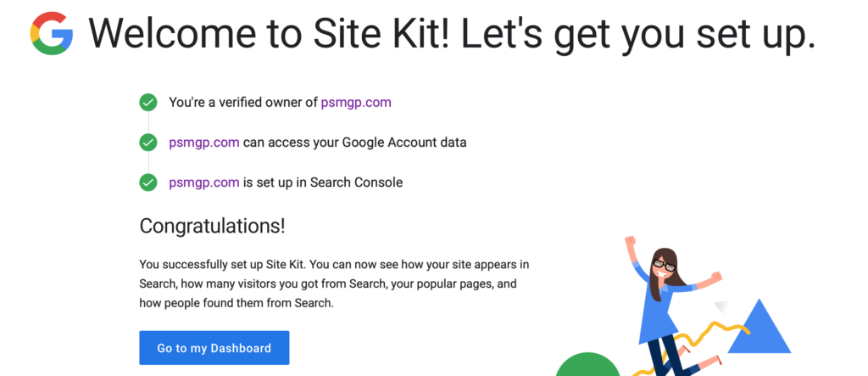Click 'is set up in Search Console' text

click(323, 182)
